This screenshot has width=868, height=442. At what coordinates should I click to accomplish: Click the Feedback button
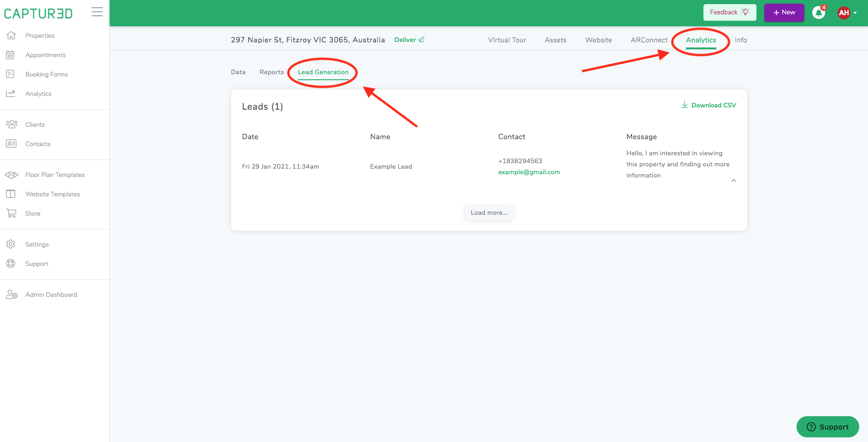pos(730,12)
